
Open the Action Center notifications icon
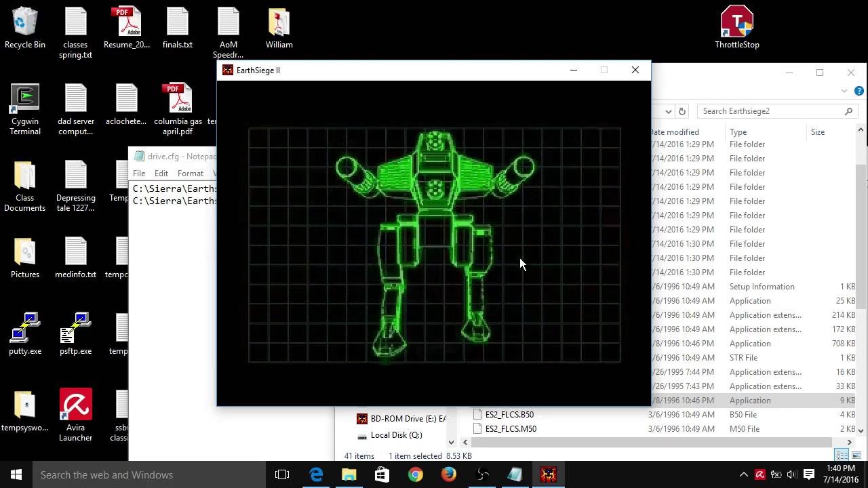(x=809, y=474)
